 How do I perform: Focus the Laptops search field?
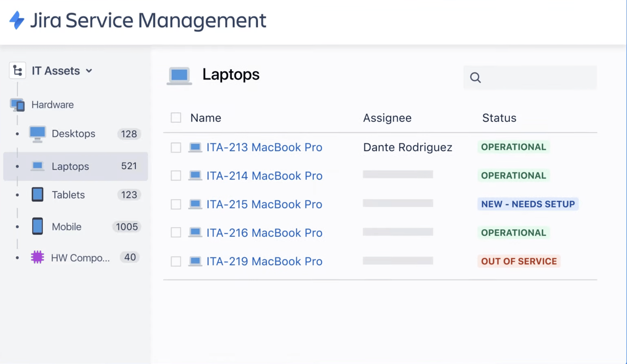pos(530,77)
